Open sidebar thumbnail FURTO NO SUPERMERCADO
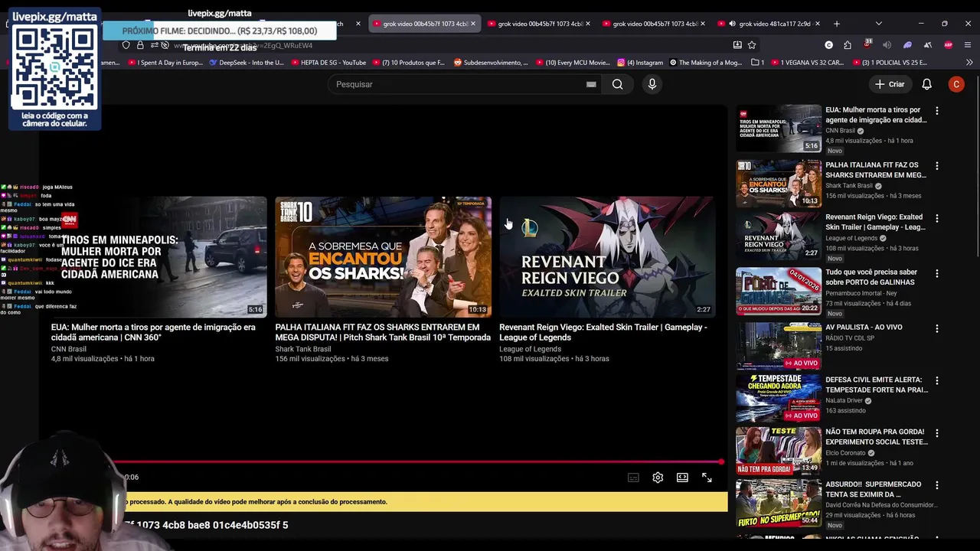The height and width of the screenshot is (551, 980). [779, 503]
